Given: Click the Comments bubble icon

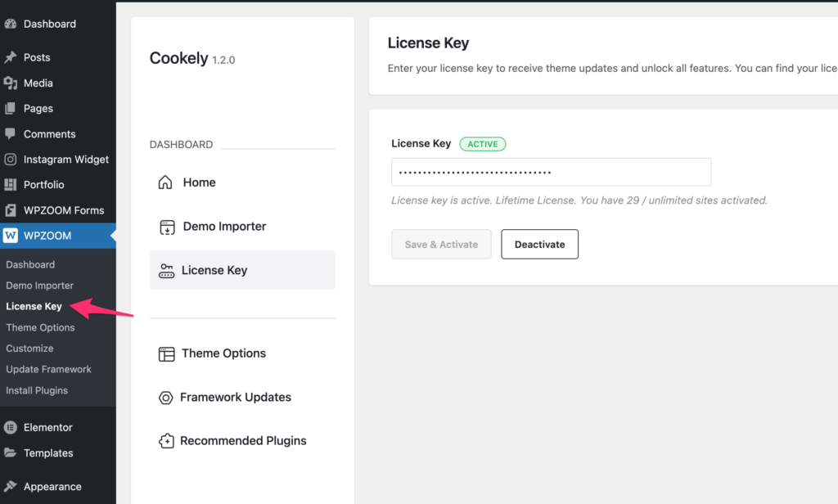Looking at the screenshot, I should pyautogui.click(x=11, y=134).
